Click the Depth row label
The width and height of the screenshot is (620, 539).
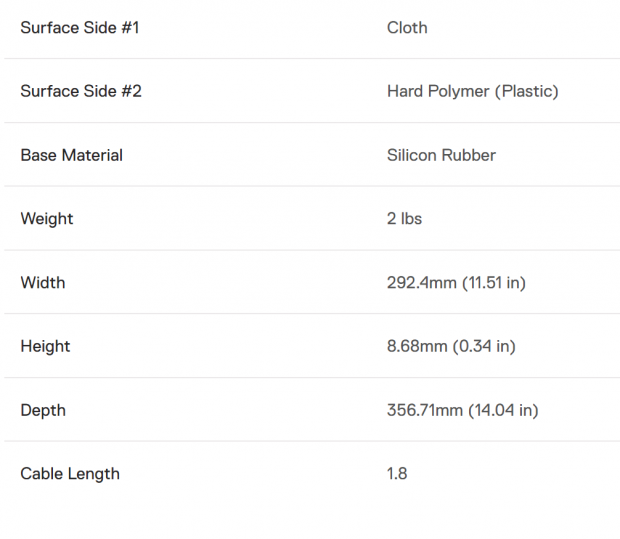coord(43,411)
